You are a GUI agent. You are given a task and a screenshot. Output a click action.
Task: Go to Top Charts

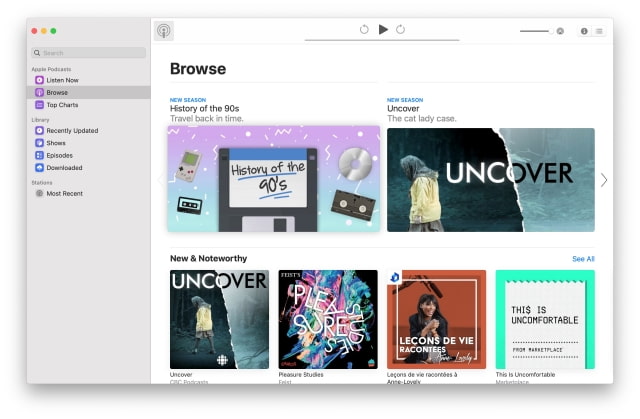tap(89, 105)
